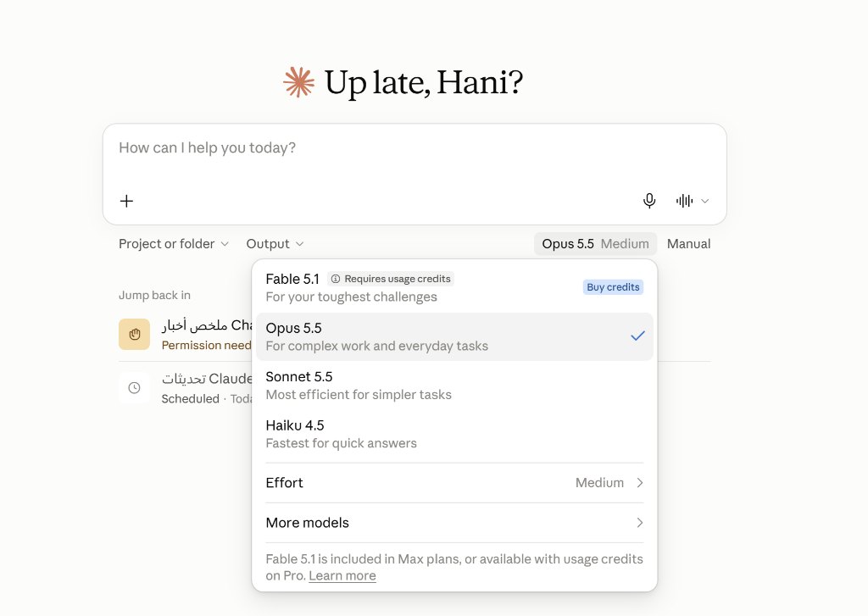The width and height of the screenshot is (868, 616).
Task: Click the plus attachment icon
Action: pyautogui.click(x=126, y=201)
